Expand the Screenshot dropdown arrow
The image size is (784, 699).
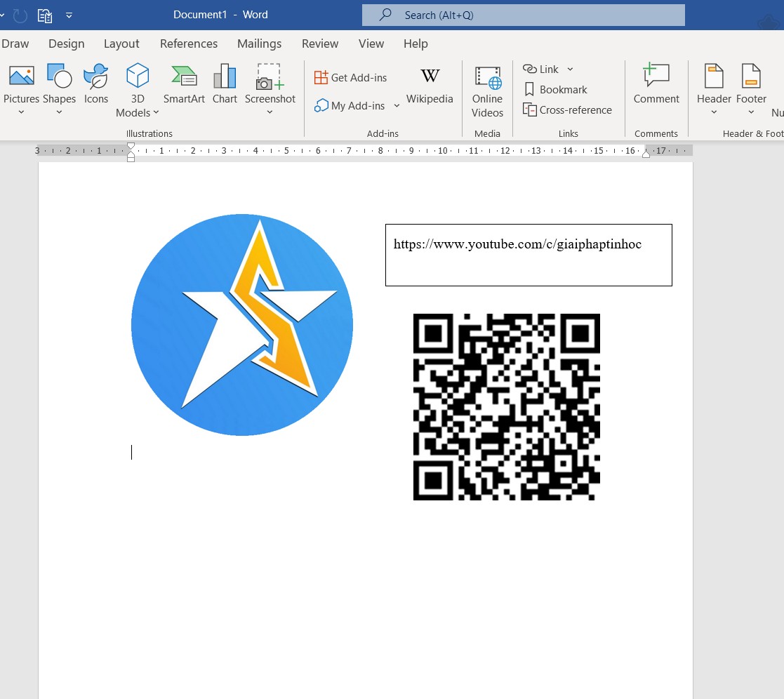pos(270,112)
